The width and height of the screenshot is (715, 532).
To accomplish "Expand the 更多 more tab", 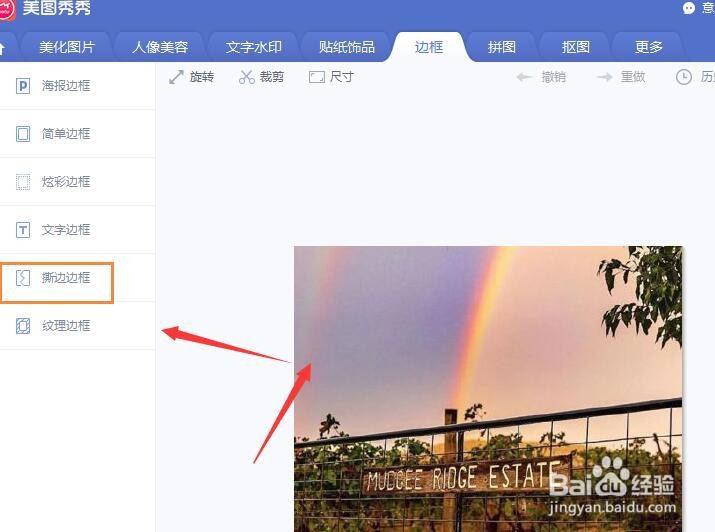I will pyautogui.click(x=648, y=47).
